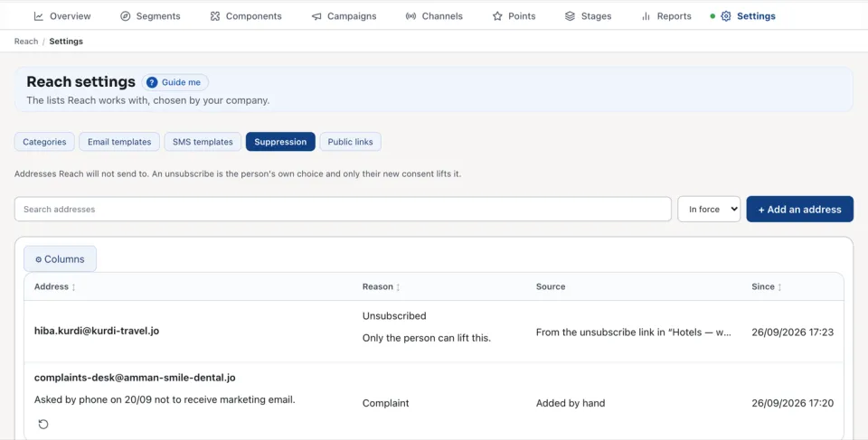Click the question mark help icon

pyautogui.click(x=152, y=82)
